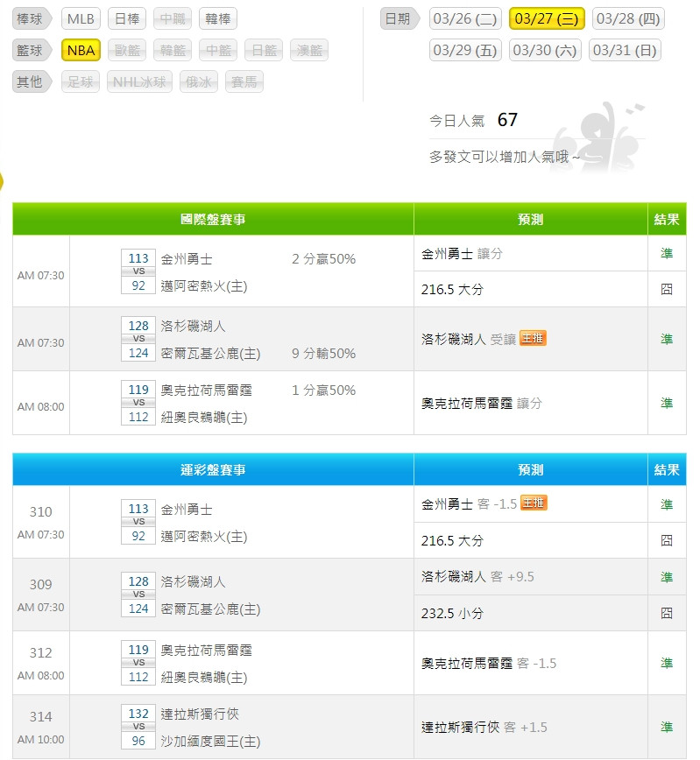The image size is (700, 760).
Task: Click the 9 分輸50% odds text
Action: [x=323, y=354]
